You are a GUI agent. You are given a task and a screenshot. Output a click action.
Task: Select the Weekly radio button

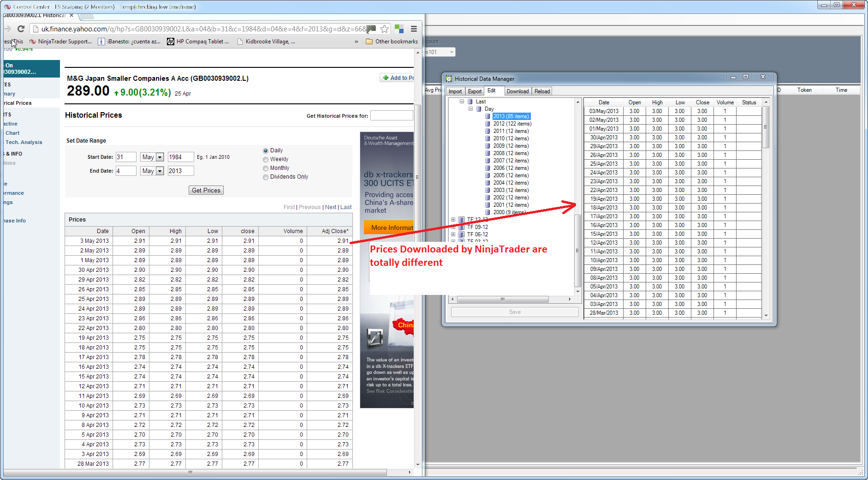pos(266,160)
